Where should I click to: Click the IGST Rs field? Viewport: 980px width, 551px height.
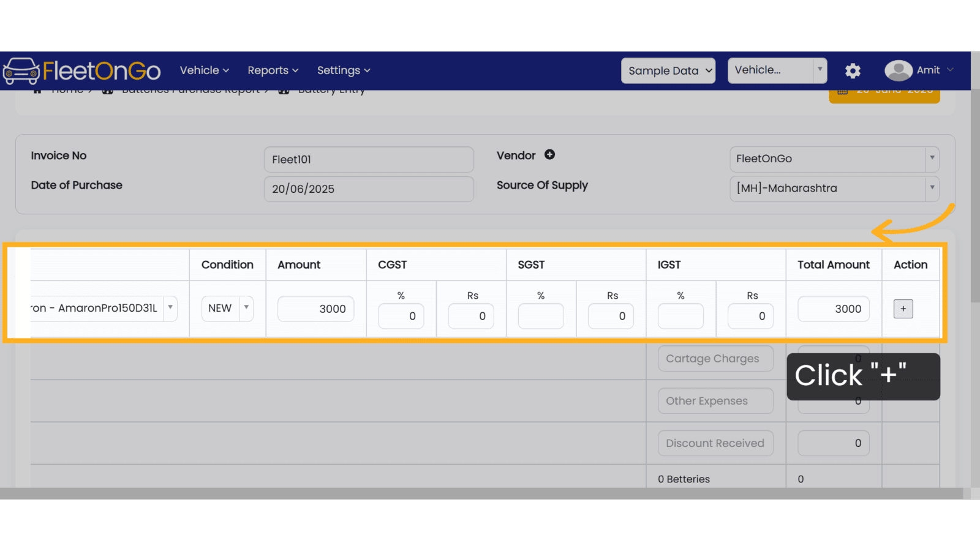pyautogui.click(x=750, y=316)
